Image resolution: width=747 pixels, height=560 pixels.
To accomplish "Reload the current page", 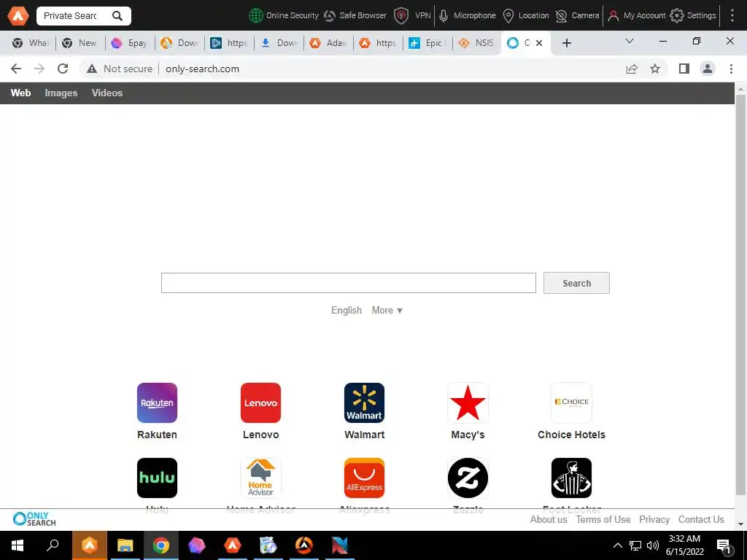I will pyautogui.click(x=63, y=69).
